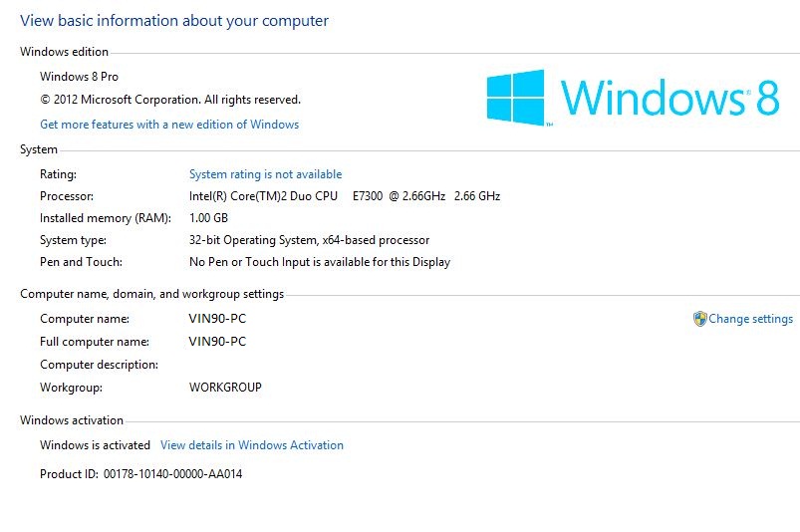Click the 'Windows activation' section heading

point(72,420)
